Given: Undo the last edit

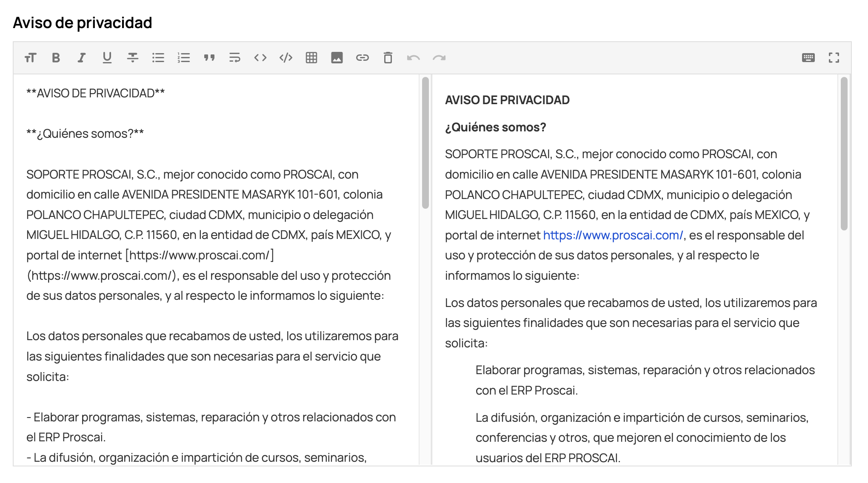Looking at the screenshot, I should point(413,58).
